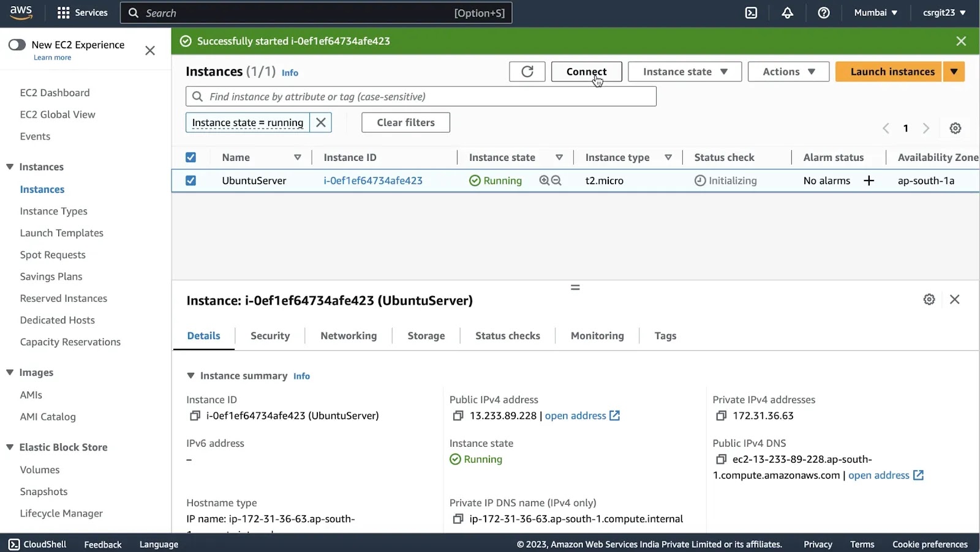The height and width of the screenshot is (552, 980).
Task: Open the Mumbai region dropdown
Action: coord(876,13)
